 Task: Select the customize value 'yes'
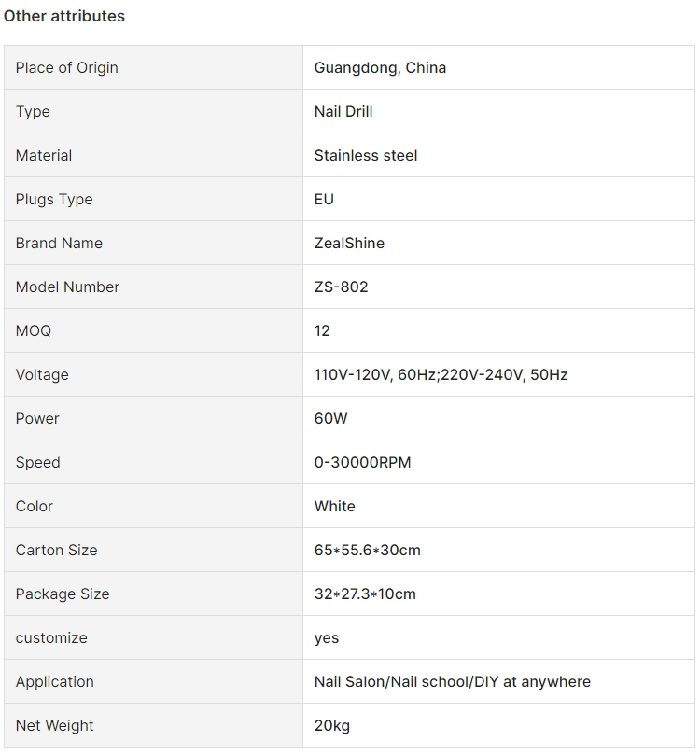point(327,637)
